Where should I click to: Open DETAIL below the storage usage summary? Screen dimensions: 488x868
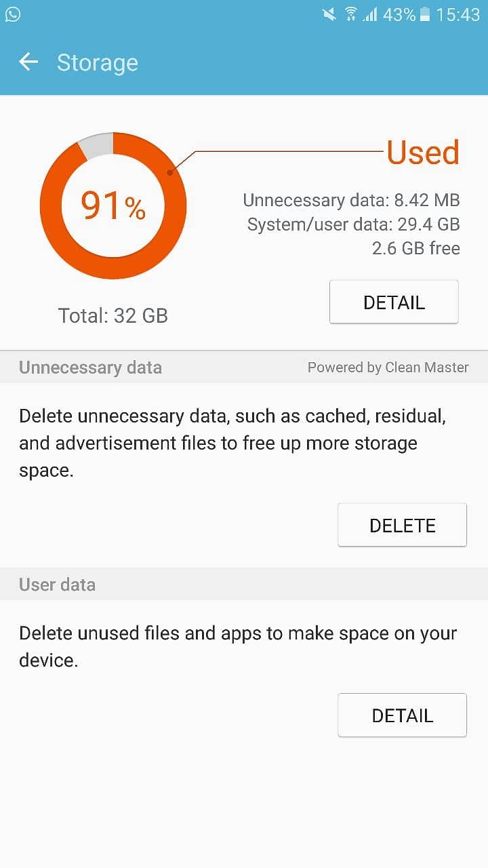(394, 302)
